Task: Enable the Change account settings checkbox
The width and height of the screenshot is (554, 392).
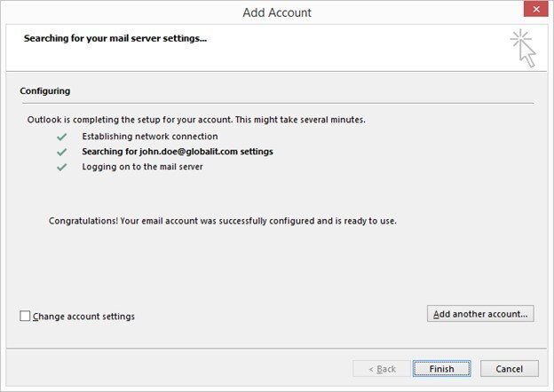Action: (x=25, y=316)
